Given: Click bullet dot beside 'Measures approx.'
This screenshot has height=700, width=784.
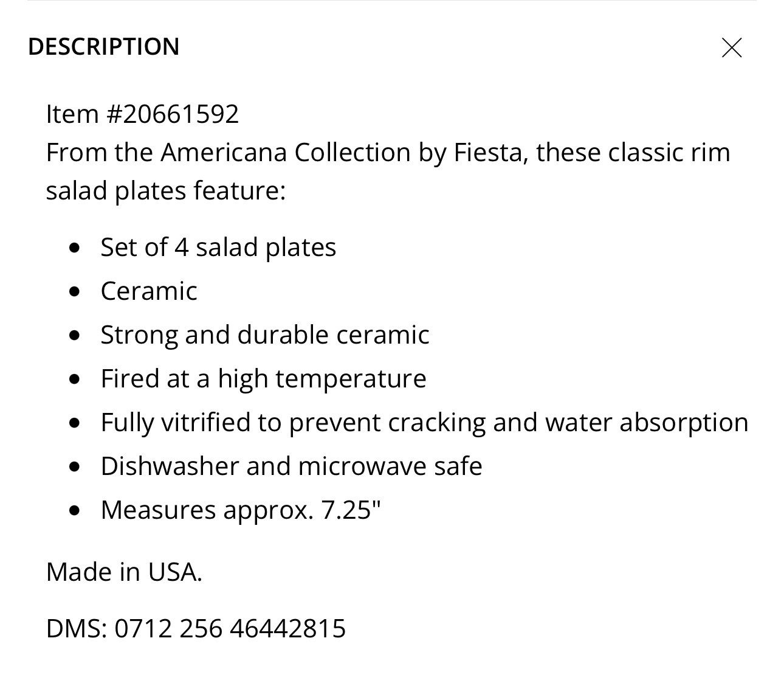Looking at the screenshot, I should 75,510.
